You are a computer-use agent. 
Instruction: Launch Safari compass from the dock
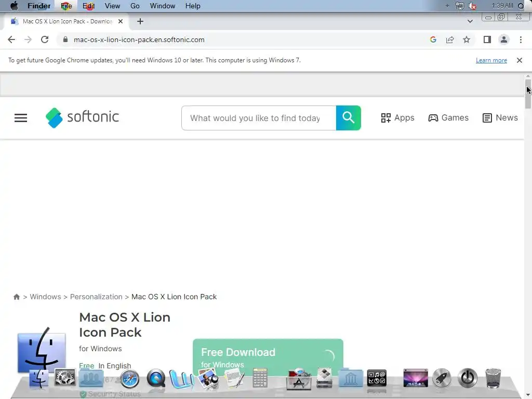129,379
